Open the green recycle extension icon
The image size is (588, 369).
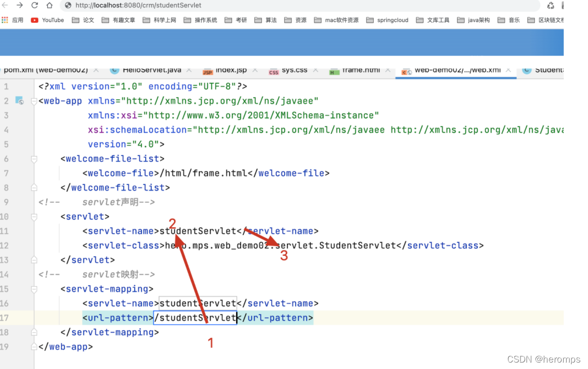(x=550, y=5)
